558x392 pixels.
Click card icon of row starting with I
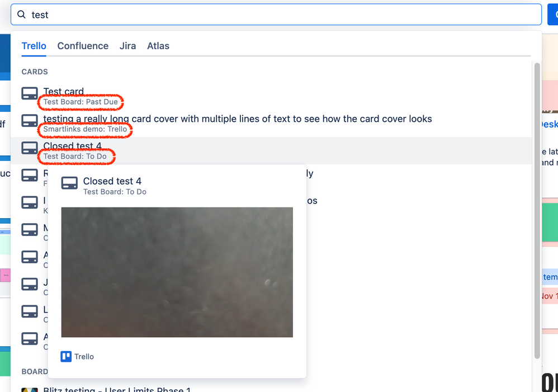coord(30,202)
